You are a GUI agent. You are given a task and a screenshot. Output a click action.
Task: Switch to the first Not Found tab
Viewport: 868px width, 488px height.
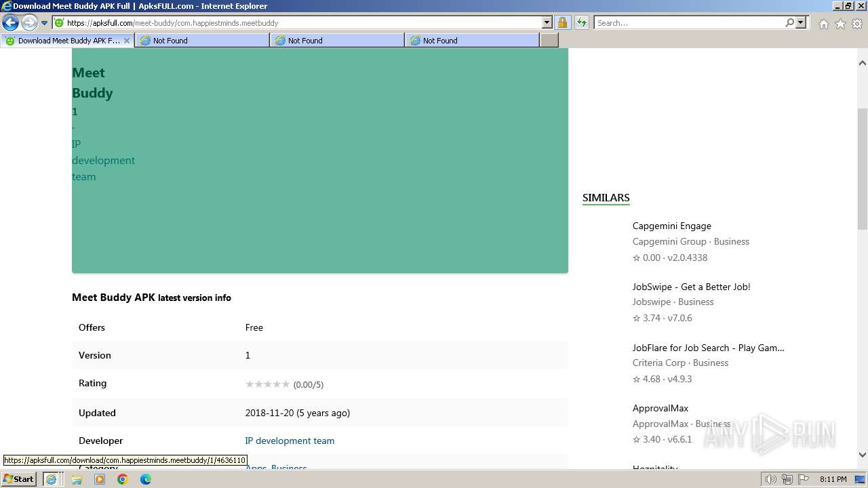click(x=201, y=41)
